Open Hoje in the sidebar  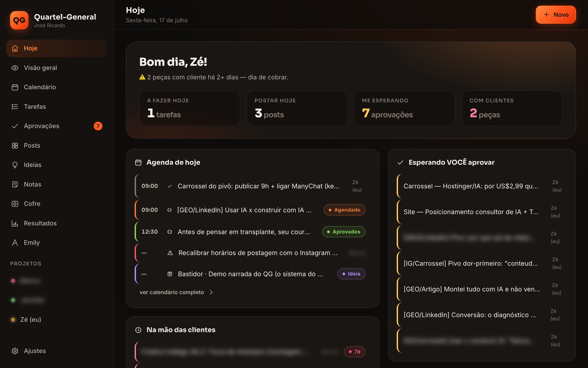pyautogui.click(x=57, y=48)
